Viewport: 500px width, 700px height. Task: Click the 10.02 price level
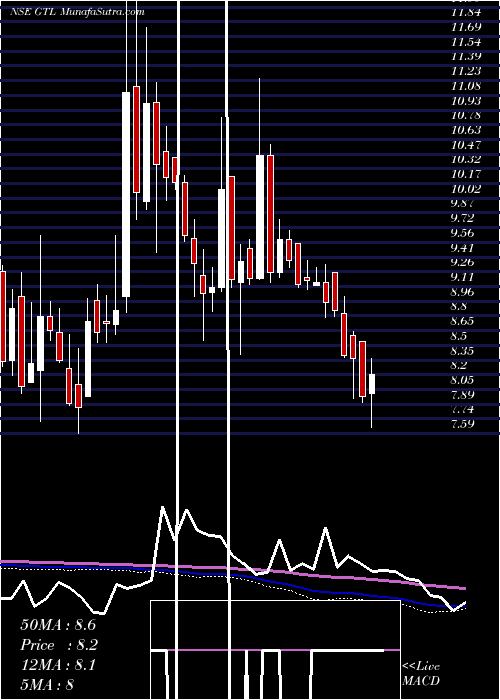point(466,189)
